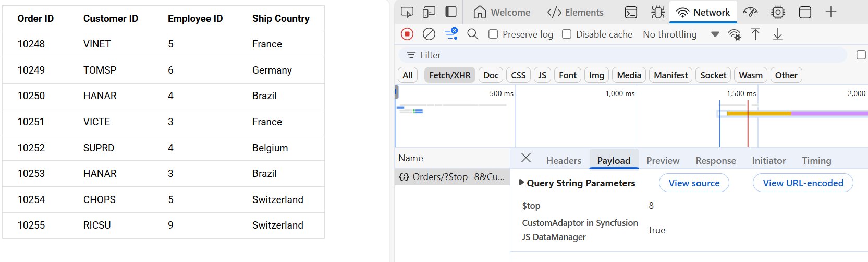Stop recording network log
The height and width of the screenshot is (262, 868).
click(x=407, y=34)
